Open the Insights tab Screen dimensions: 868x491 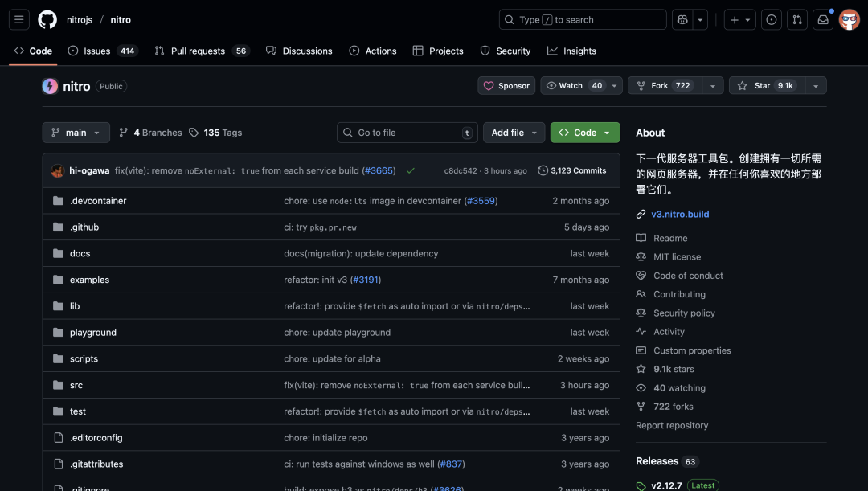[571, 51]
